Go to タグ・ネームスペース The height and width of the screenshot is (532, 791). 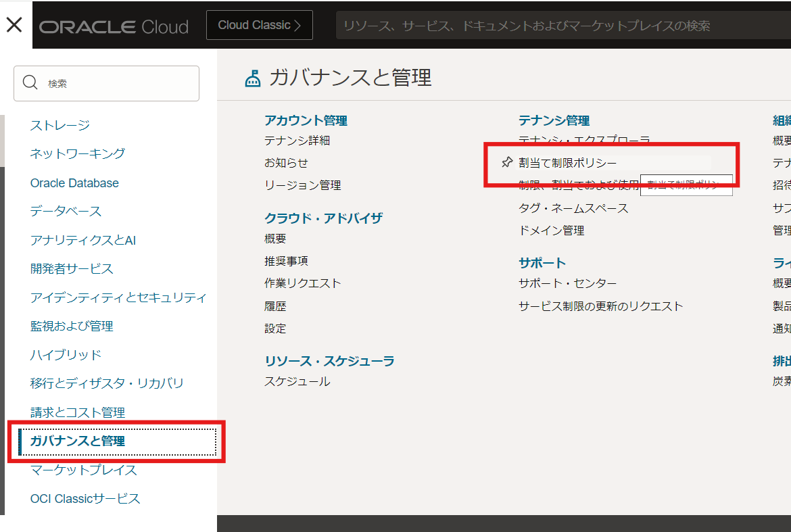click(x=573, y=208)
